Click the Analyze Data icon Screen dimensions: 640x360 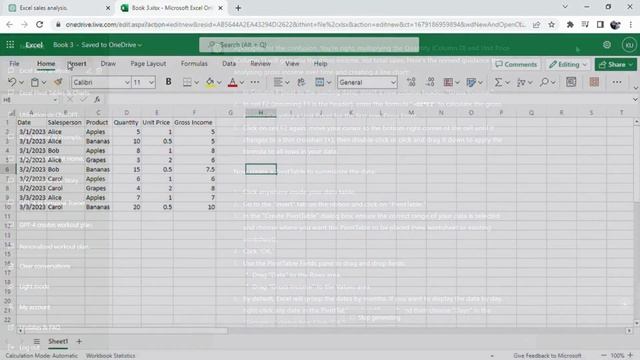(571, 82)
